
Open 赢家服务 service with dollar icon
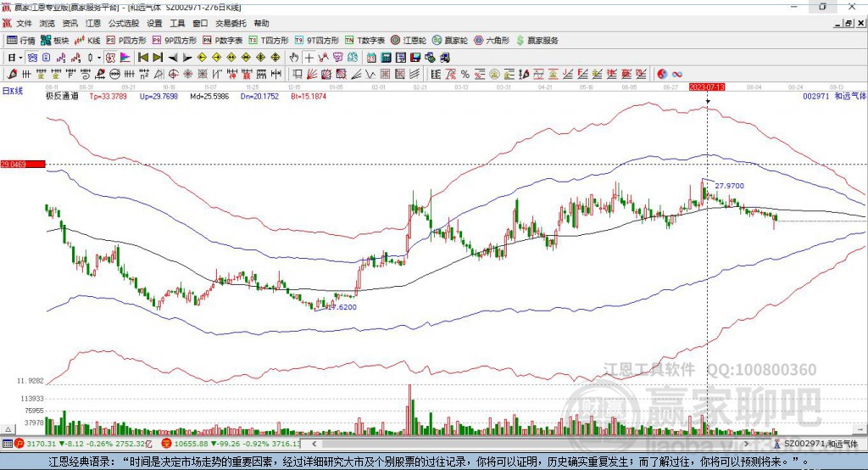pos(537,41)
